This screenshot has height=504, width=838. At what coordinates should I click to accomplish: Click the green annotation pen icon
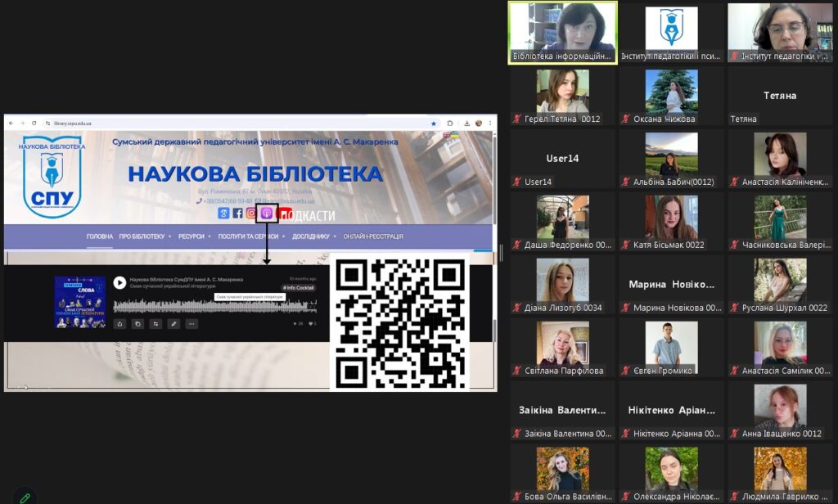(25, 497)
